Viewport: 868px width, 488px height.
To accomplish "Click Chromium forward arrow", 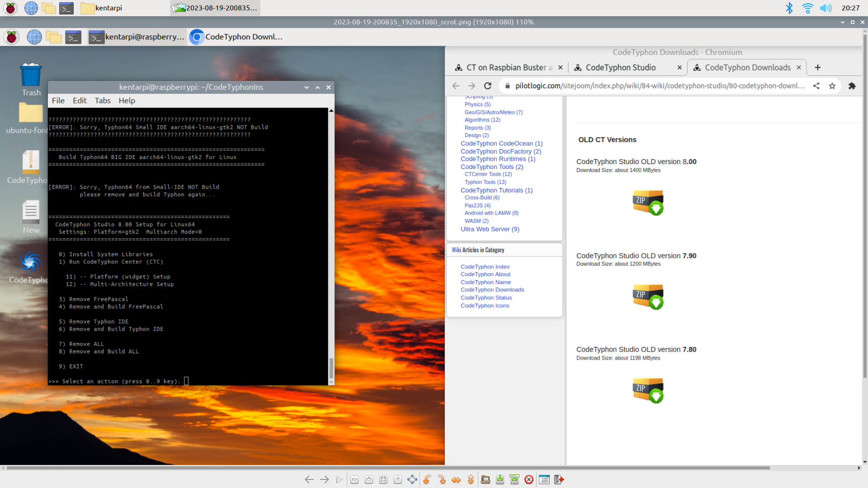I will coord(472,86).
